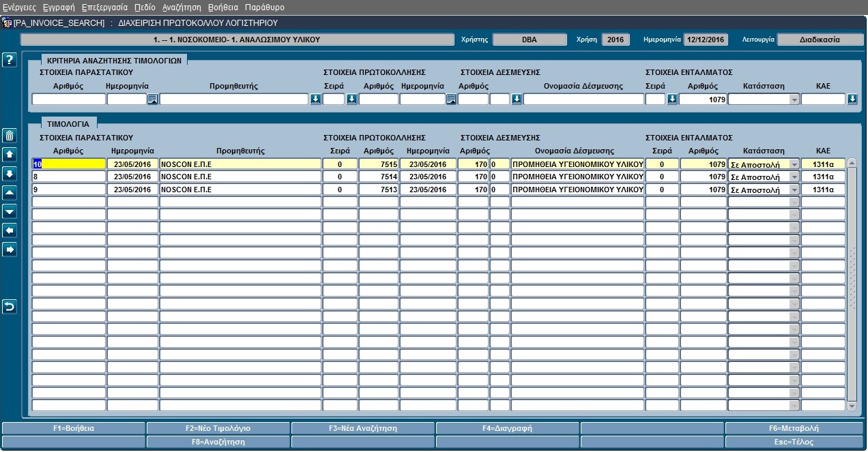The image size is (868, 452).
Task: Open the calendar for the invoice date criterion
Action: click(x=153, y=100)
